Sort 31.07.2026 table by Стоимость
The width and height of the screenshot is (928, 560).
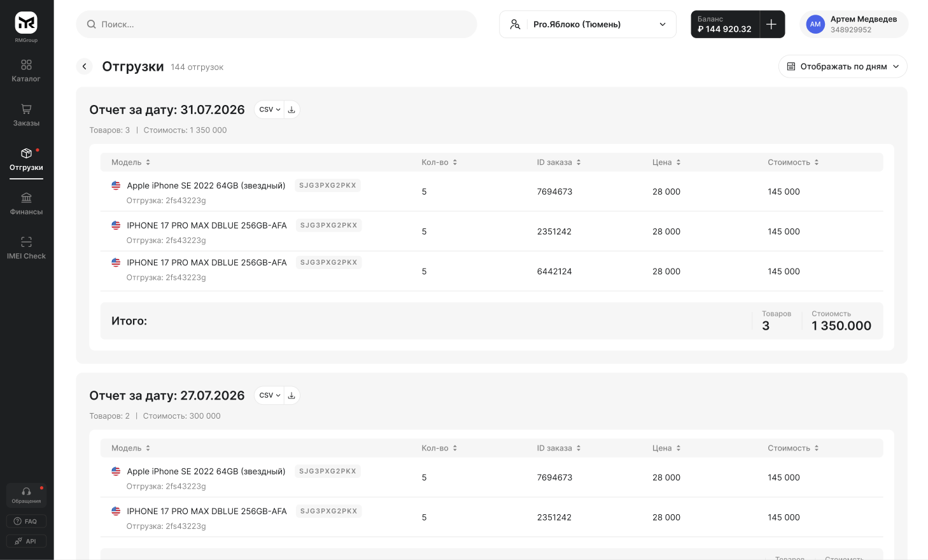coord(793,162)
